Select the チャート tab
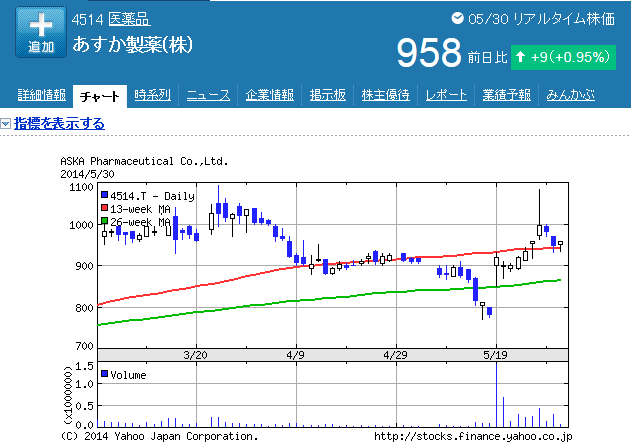631x447 pixels. pos(100,97)
